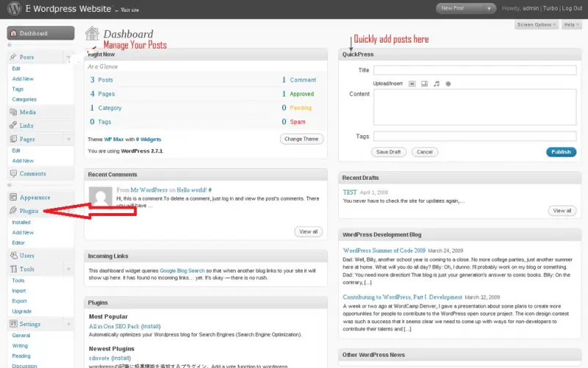Collapse the Posts menu section arrow
Viewport: 588px width, 368px height.
68,57
